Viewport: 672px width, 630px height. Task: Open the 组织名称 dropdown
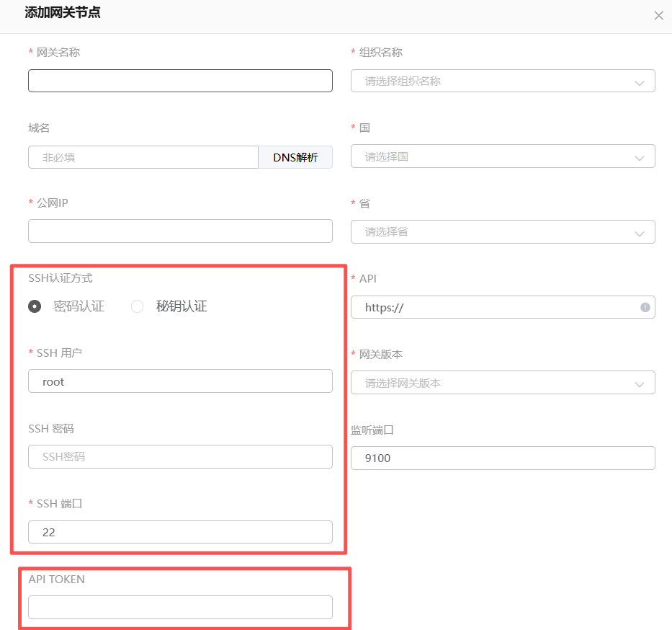click(502, 81)
